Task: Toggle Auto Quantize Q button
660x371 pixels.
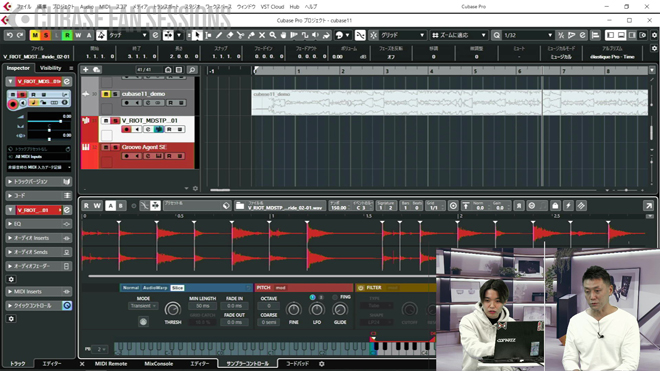Action: click(x=497, y=35)
